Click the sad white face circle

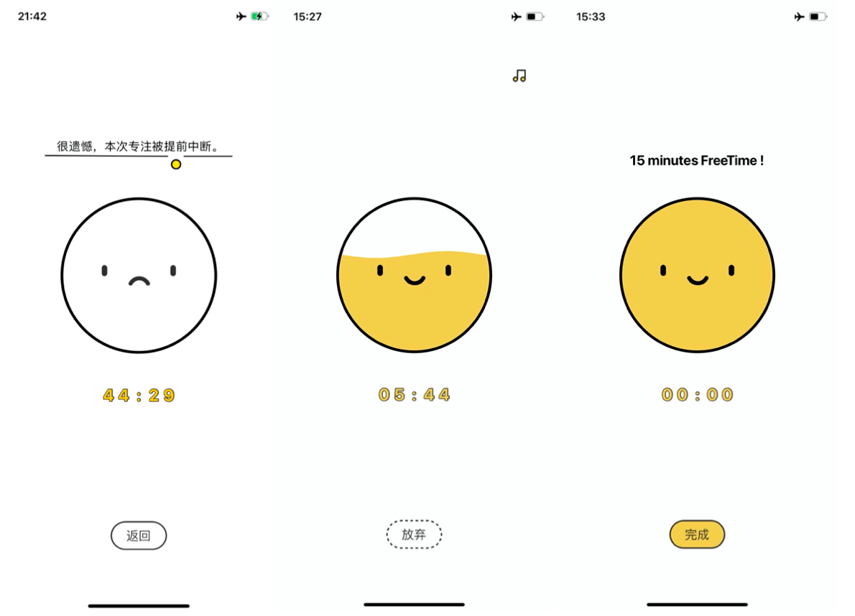(139, 275)
